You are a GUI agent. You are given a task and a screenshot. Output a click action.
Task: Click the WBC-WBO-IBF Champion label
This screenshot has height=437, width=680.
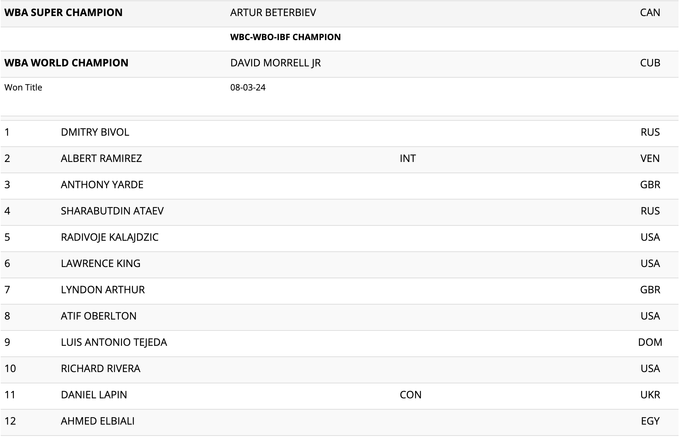[285, 37]
